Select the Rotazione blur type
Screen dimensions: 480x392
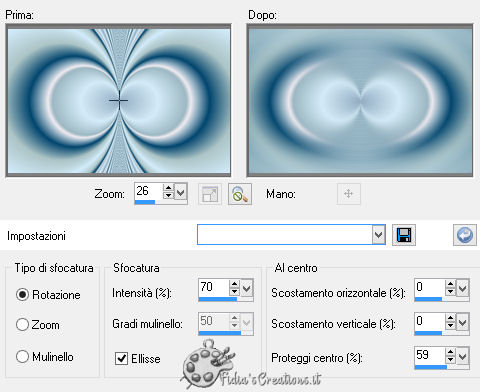[x=22, y=295]
